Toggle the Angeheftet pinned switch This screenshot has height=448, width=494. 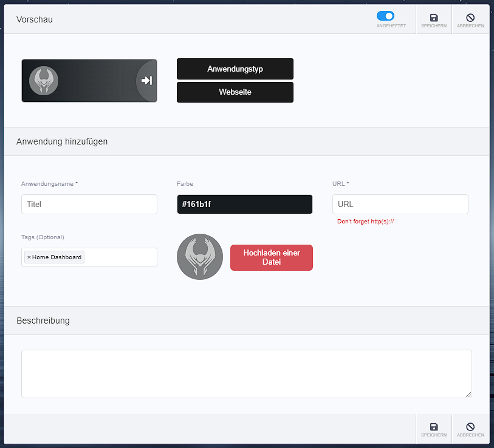(385, 16)
